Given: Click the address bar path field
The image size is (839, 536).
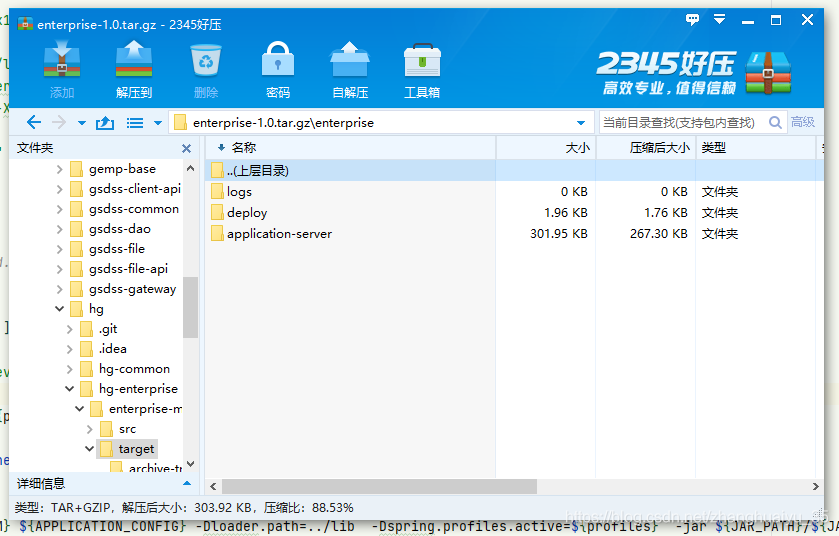Looking at the screenshot, I should (x=382, y=122).
